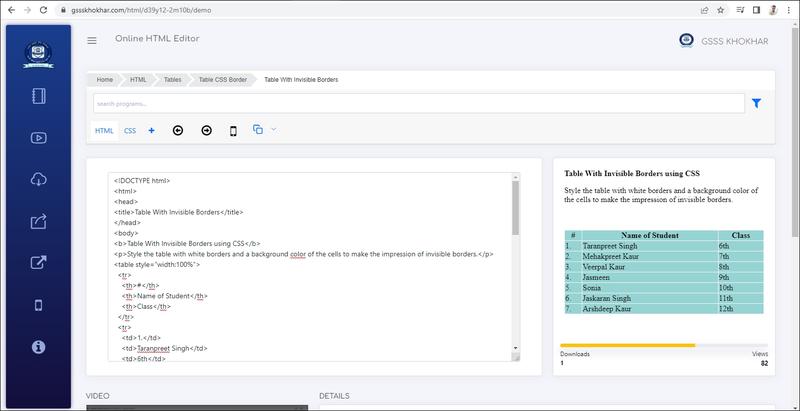The height and width of the screenshot is (411, 800).
Task: Add a new tab with the plus icon
Action: (151, 130)
